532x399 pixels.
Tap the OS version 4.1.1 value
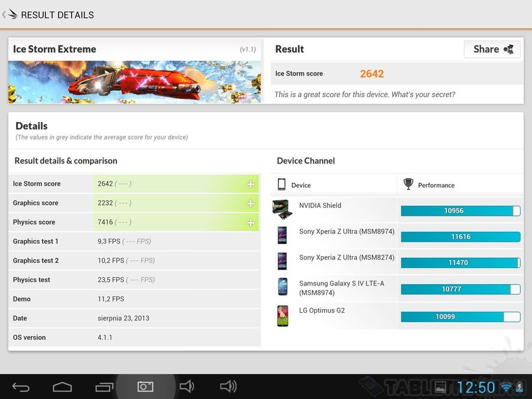pyautogui.click(x=105, y=338)
